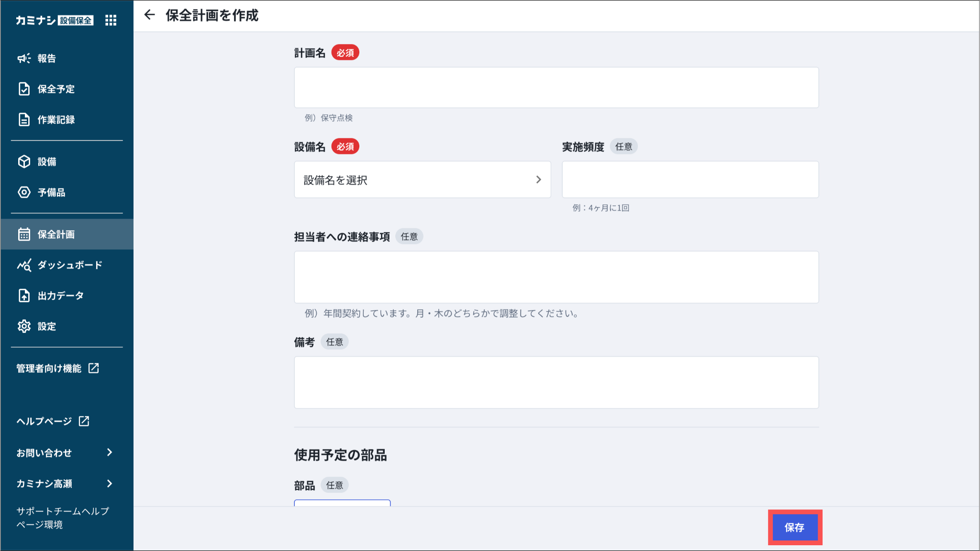Open the app grid launcher icon

point(111,20)
